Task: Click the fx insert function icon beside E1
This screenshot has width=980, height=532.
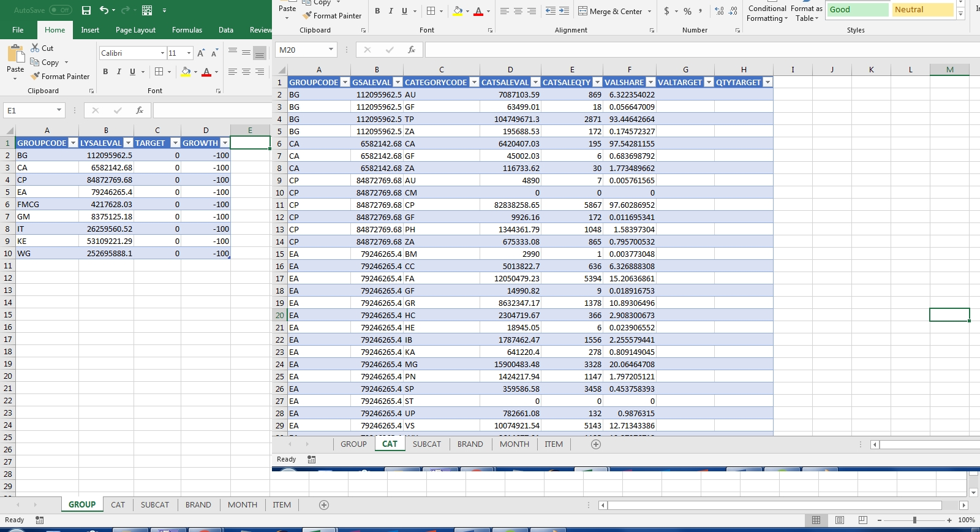Action: click(x=140, y=110)
